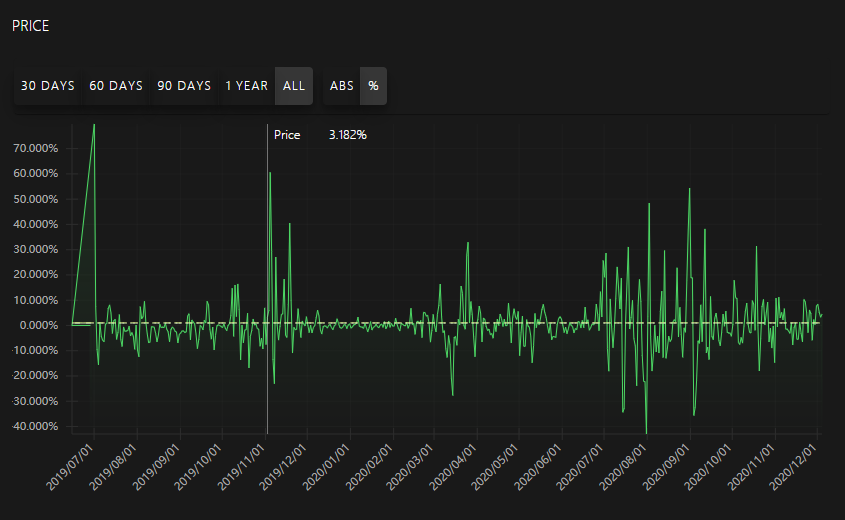Image resolution: width=845 pixels, height=520 pixels.
Task: Click the Price tooltip label
Action: [287, 135]
